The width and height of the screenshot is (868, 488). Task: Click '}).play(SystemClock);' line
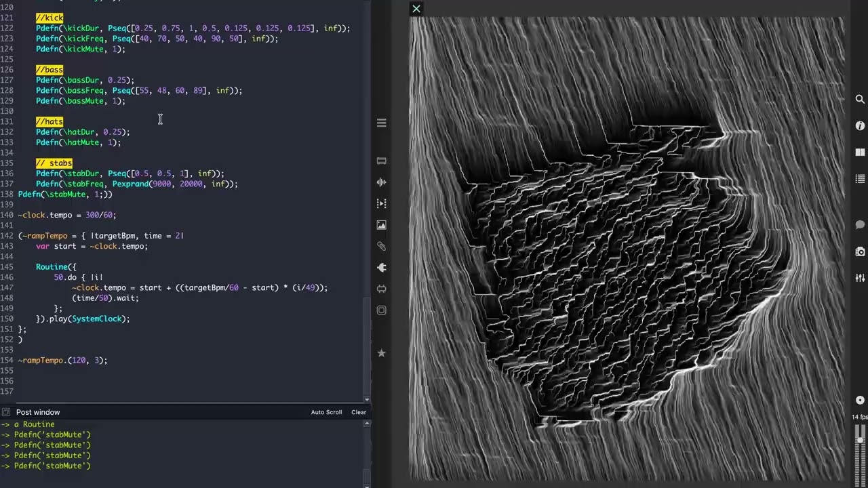[83, 319]
